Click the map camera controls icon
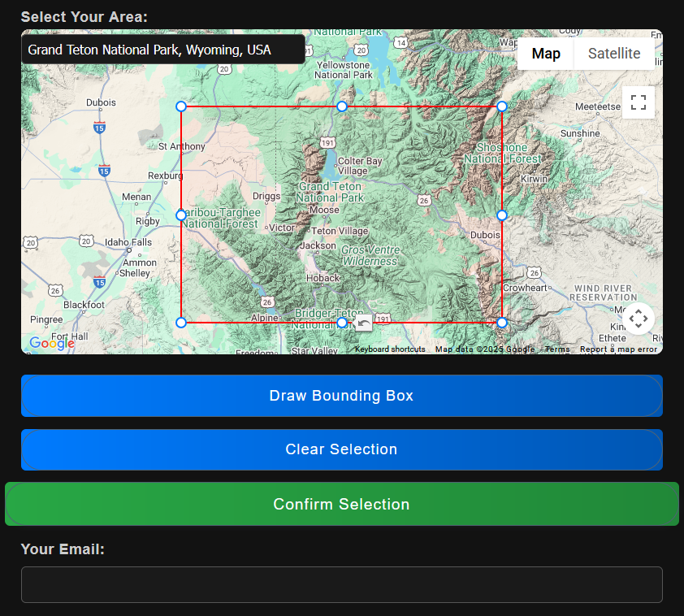 (x=639, y=319)
